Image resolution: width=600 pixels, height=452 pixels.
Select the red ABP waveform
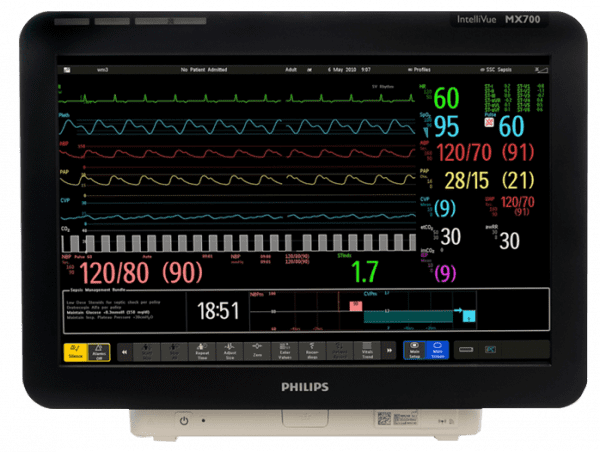click(x=237, y=153)
